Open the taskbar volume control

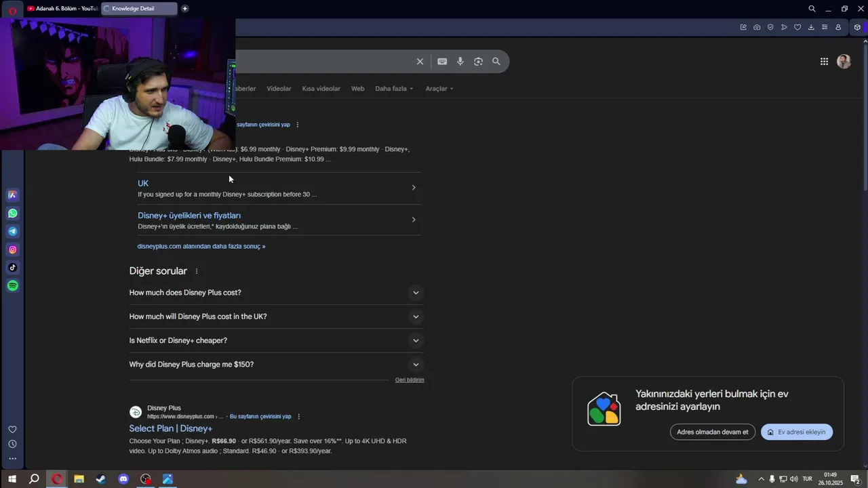(x=794, y=479)
